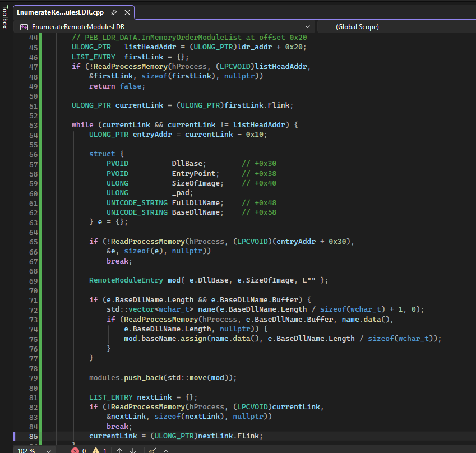
Task: Click line number 44 in the gutter
Action: tap(34, 38)
